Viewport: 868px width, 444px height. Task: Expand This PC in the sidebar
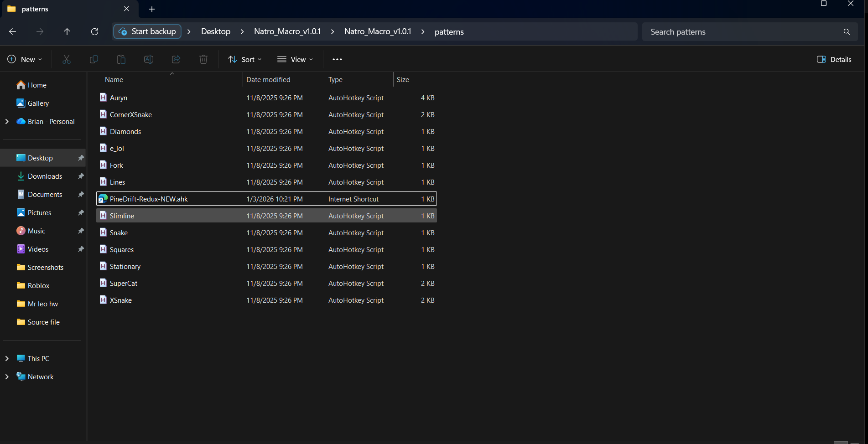pos(6,358)
